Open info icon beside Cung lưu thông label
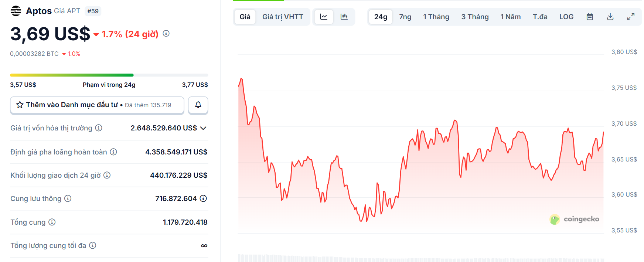644x262 pixels. [68, 198]
